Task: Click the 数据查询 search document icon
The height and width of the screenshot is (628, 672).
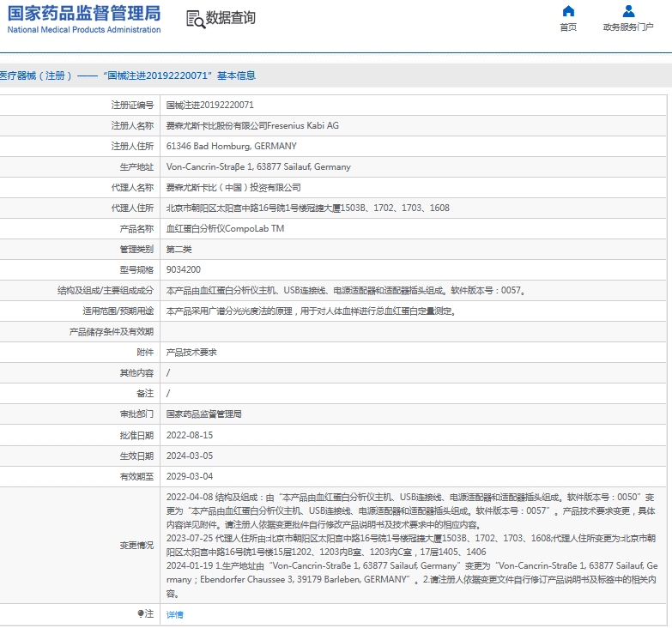Action: tap(196, 19)
